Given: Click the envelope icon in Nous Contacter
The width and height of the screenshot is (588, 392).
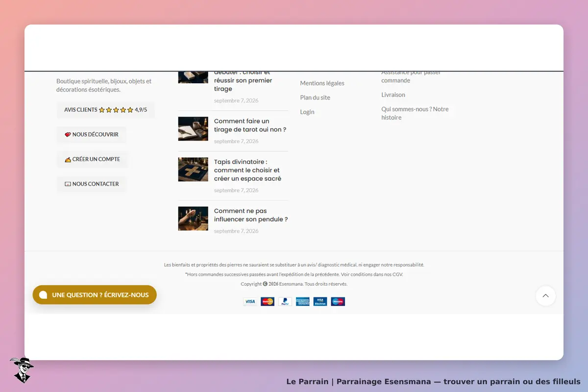Looking at the screenshot, I should click(68, 184).
